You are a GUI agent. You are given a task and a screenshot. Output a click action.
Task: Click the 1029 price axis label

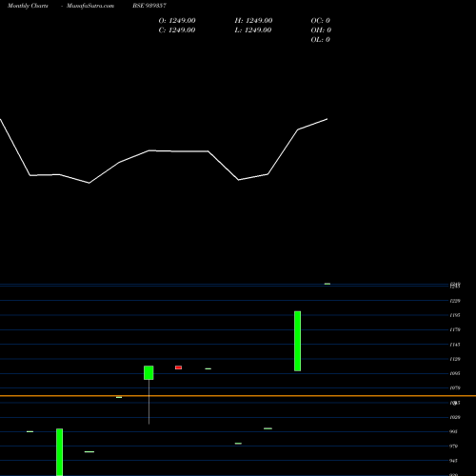455,417
